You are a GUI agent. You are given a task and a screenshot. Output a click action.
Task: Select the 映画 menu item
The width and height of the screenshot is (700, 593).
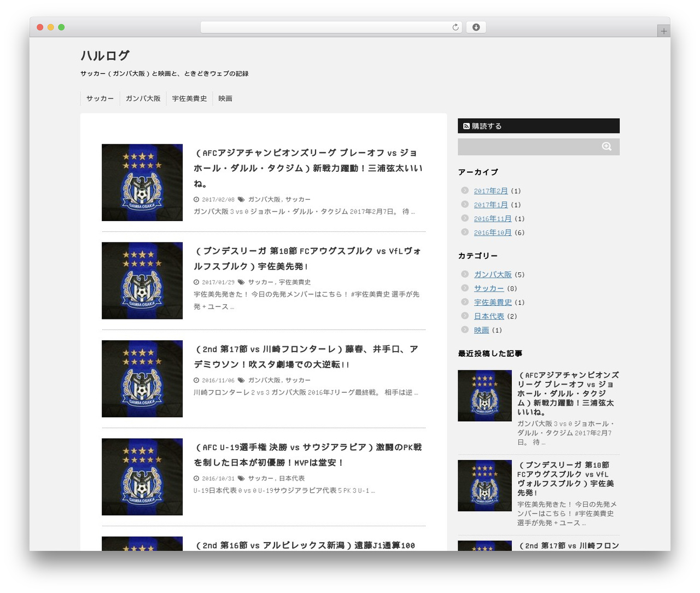coord(225,98)
